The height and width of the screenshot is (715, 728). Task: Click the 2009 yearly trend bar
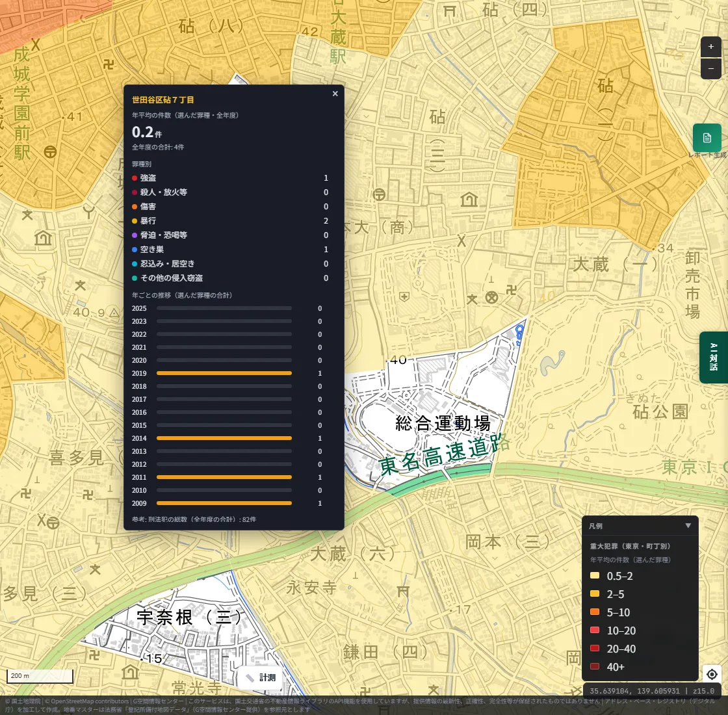click(x=224, y=503)
